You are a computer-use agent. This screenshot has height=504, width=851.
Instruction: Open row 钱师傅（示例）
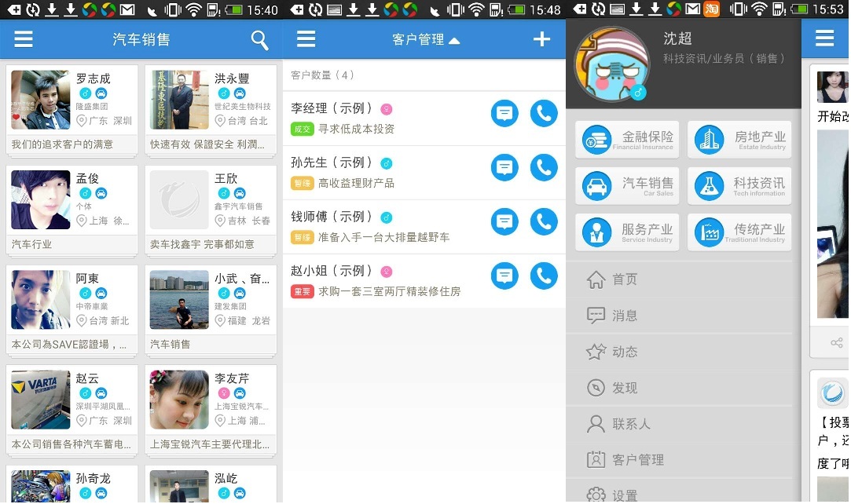[x=424, y=227]
